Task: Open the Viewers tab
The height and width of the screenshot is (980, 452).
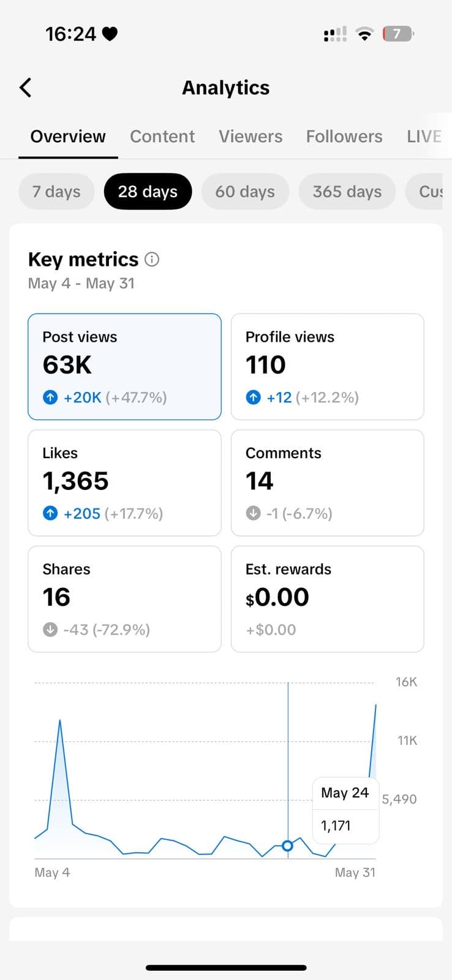Action: coord(250,137)
